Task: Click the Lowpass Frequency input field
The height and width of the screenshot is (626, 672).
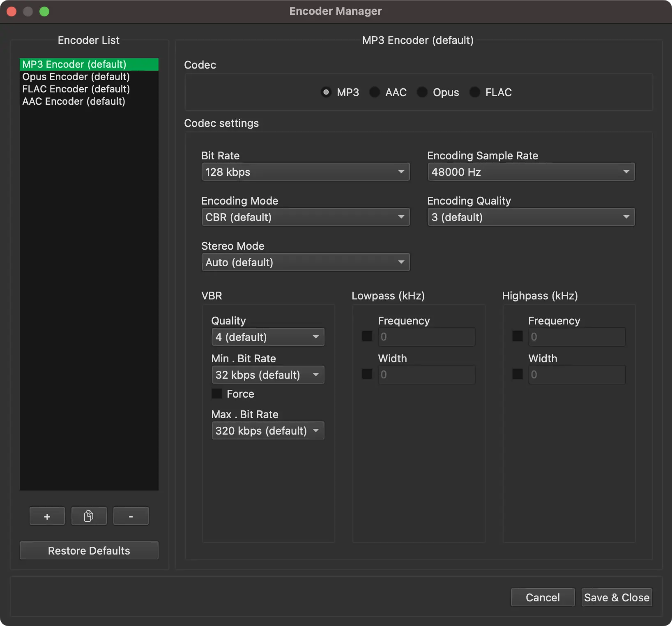Action: tap(426, 336)
